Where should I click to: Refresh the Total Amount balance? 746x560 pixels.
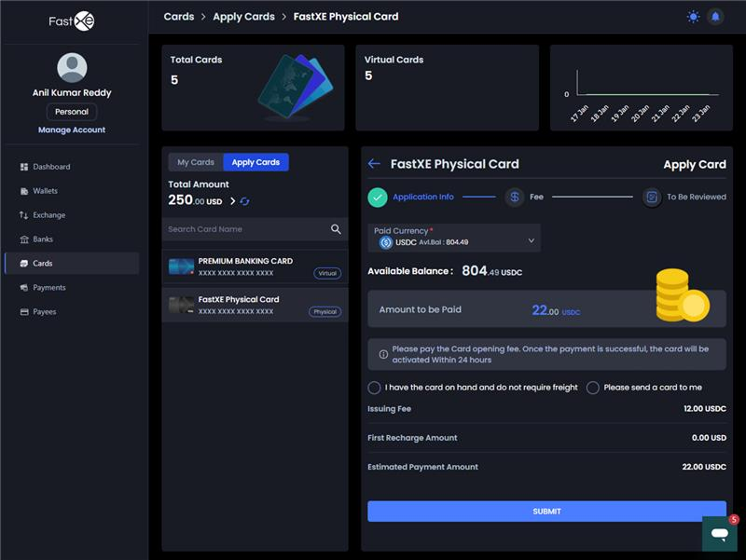[x=245, y=201]
